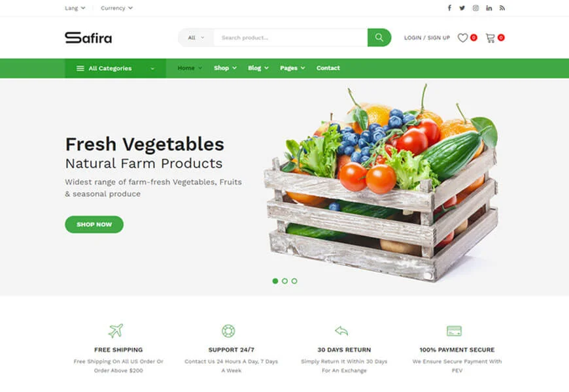Select the second slider dot

tap(285, 281)
